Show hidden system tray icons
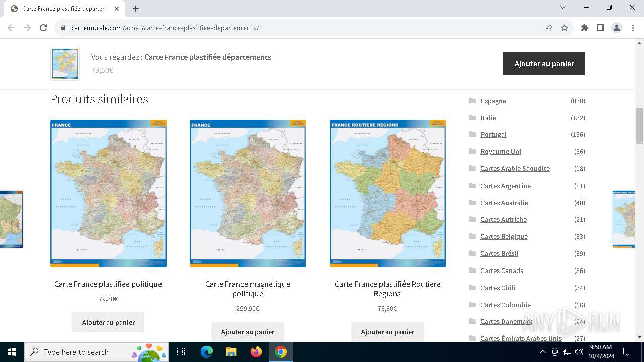Viewport: 644px width, 362px height. tap(543, 352)
